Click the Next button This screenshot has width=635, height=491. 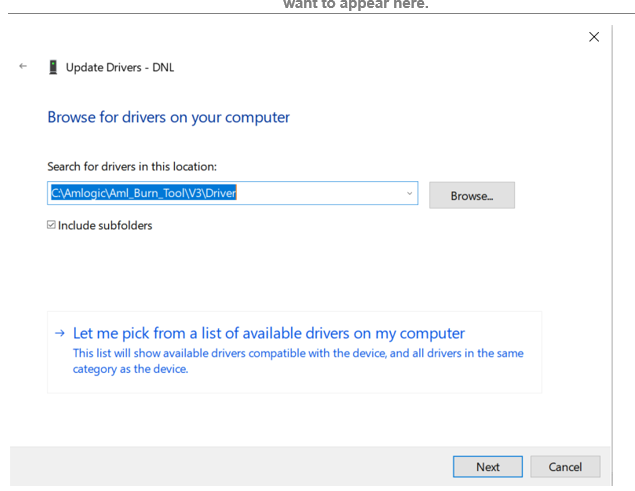pyautogui.click(x=487, y=467)
